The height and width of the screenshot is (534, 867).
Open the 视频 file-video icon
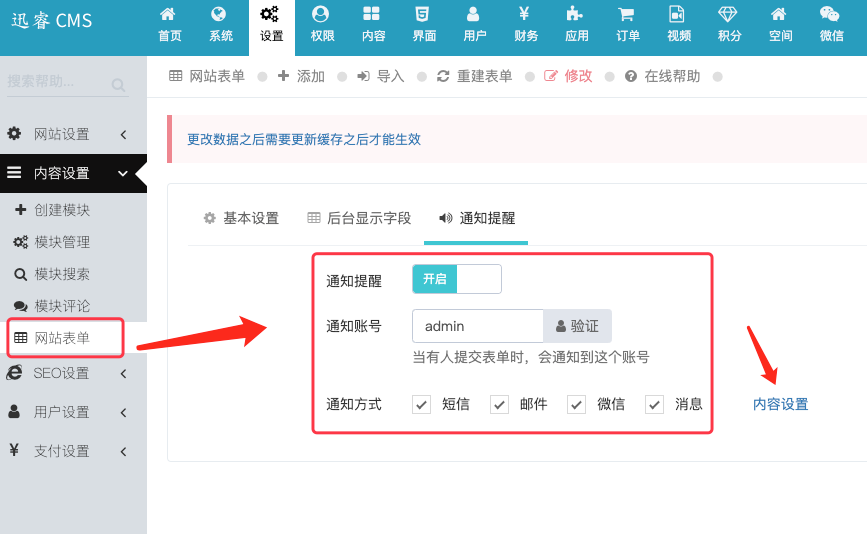click(677, 14)
